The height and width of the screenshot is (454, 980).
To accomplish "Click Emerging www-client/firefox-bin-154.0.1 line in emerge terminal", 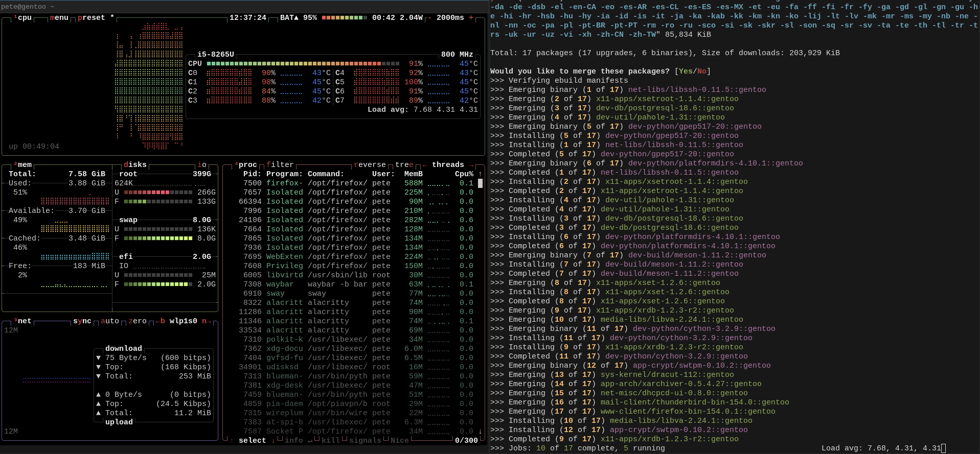I will [633, 412].
